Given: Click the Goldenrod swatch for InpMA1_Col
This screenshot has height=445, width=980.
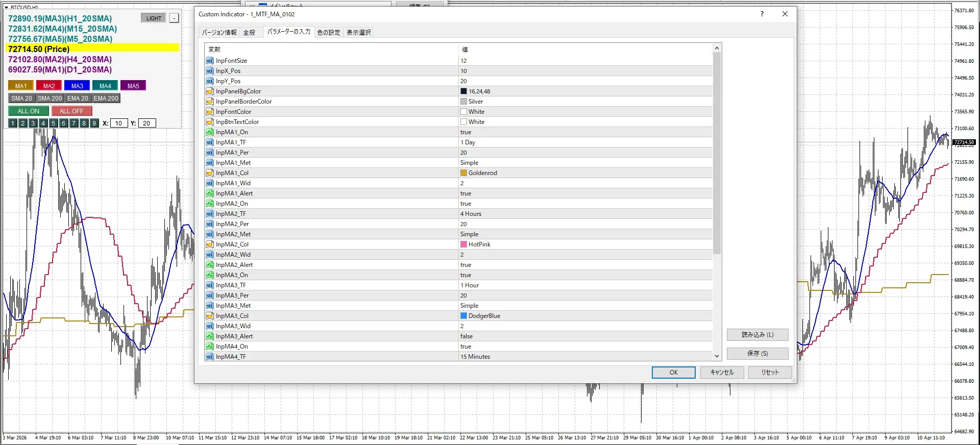Looking at the screenshot, I should click(x=463, y=173).
